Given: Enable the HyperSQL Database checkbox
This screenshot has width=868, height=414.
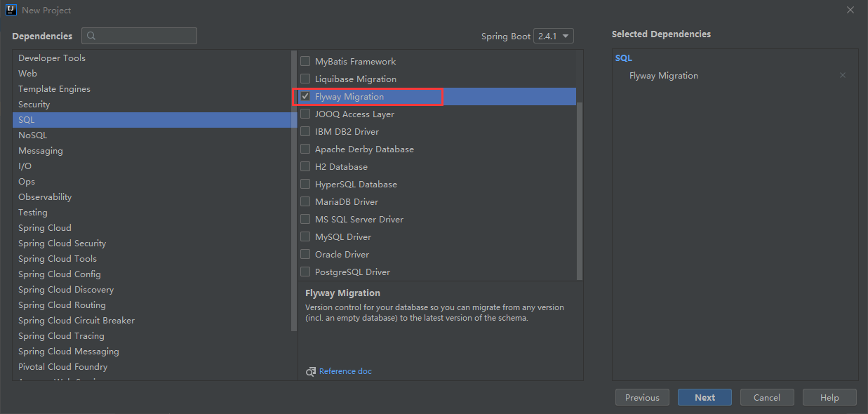Looking at the screenshot, I should [x=305, y=184].
